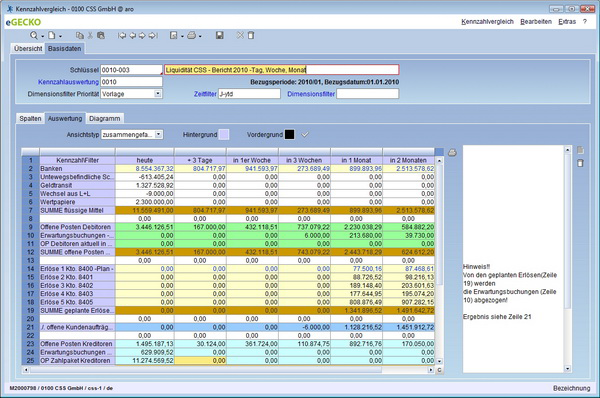Click the trash icon beside the notes panel
Viewport: 600px width, 398px height.
580,163
